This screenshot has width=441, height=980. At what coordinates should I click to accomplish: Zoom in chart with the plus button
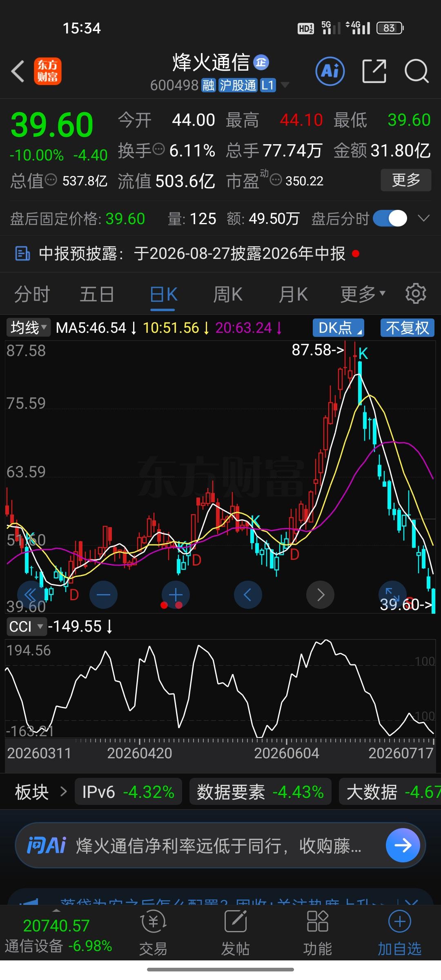pos(176,595)
